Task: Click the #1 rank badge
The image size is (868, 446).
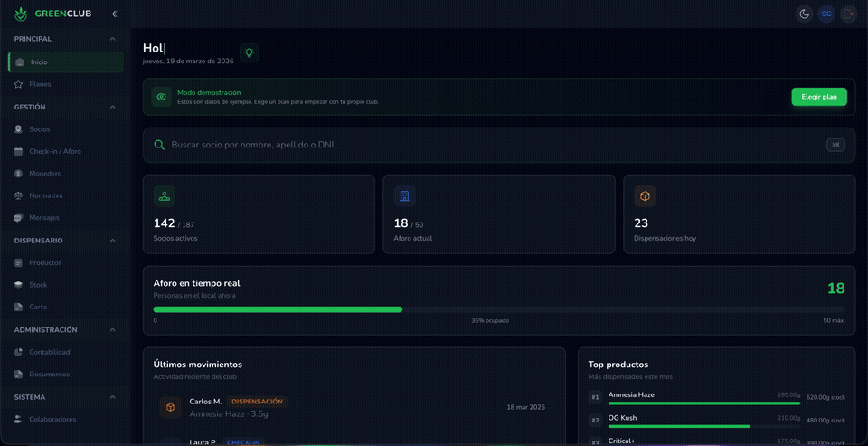Action: click(x=595, y=397)
